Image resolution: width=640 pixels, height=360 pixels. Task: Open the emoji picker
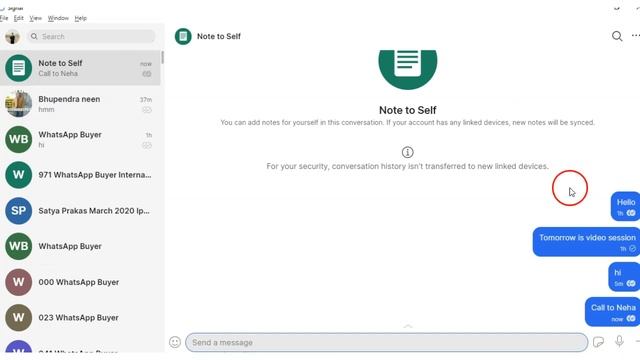click(175, 342)
